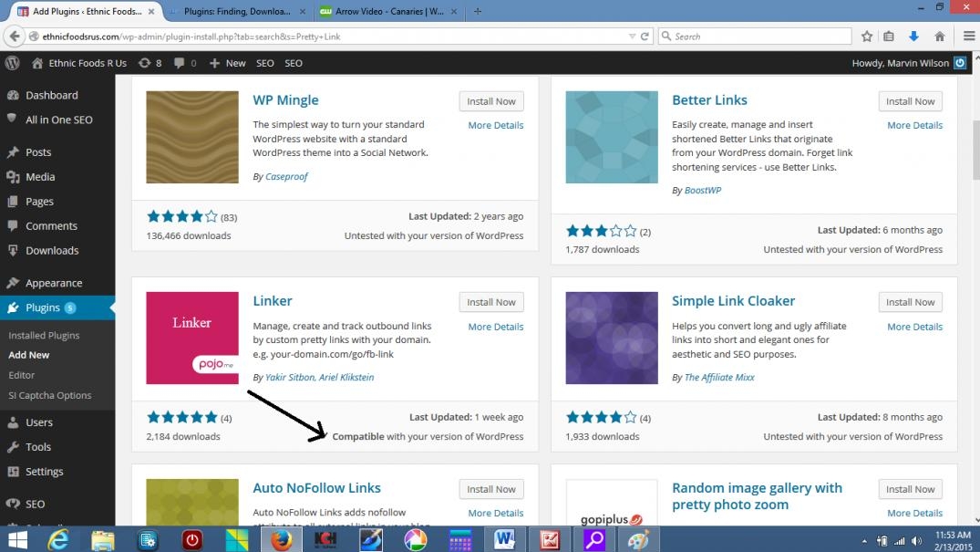Open Installed Plugins submenu

point(44,336)
